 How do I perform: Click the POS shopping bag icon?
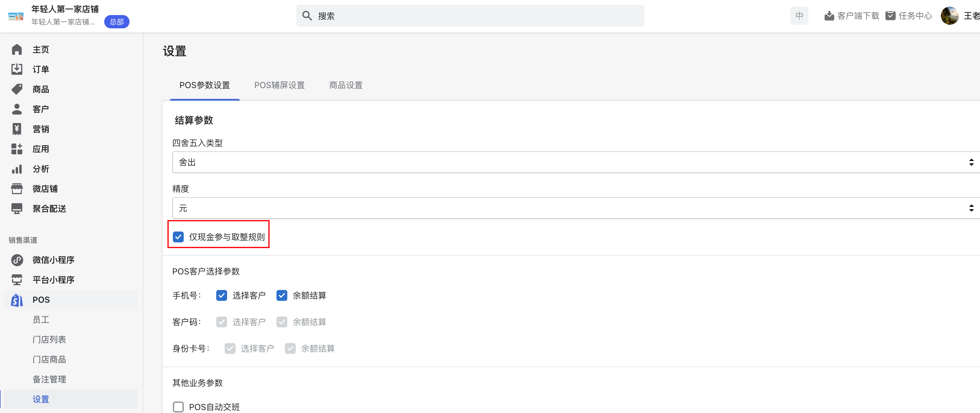click(x=17, y=300)
